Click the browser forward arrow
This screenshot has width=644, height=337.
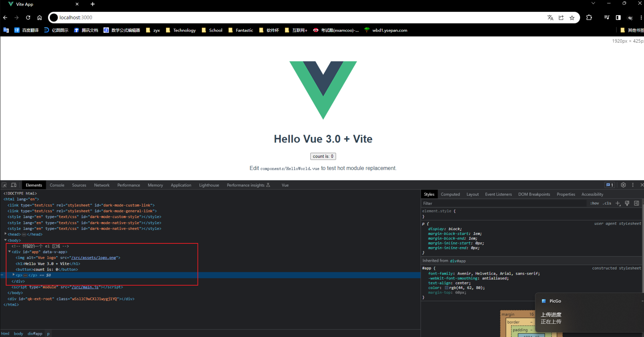(x=17, y=18)
